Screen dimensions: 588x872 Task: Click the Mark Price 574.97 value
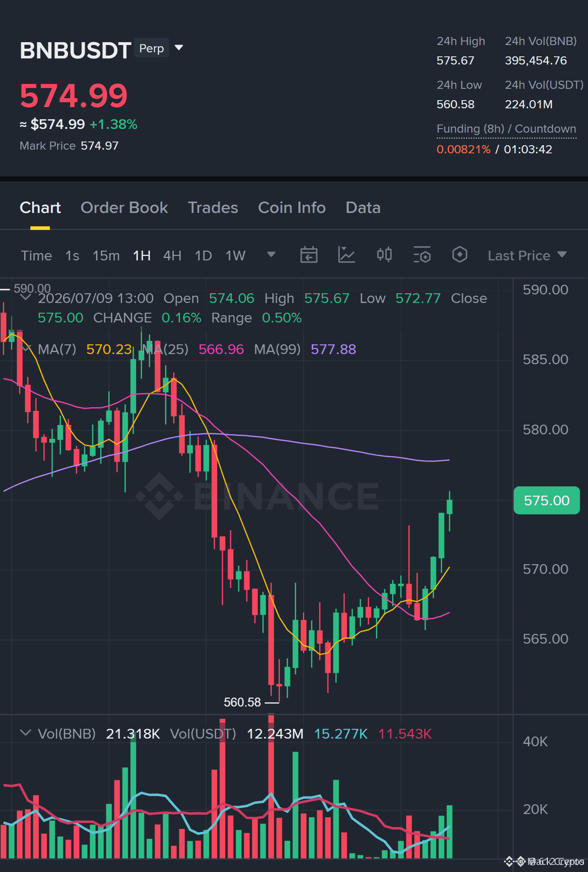[100, 146]
